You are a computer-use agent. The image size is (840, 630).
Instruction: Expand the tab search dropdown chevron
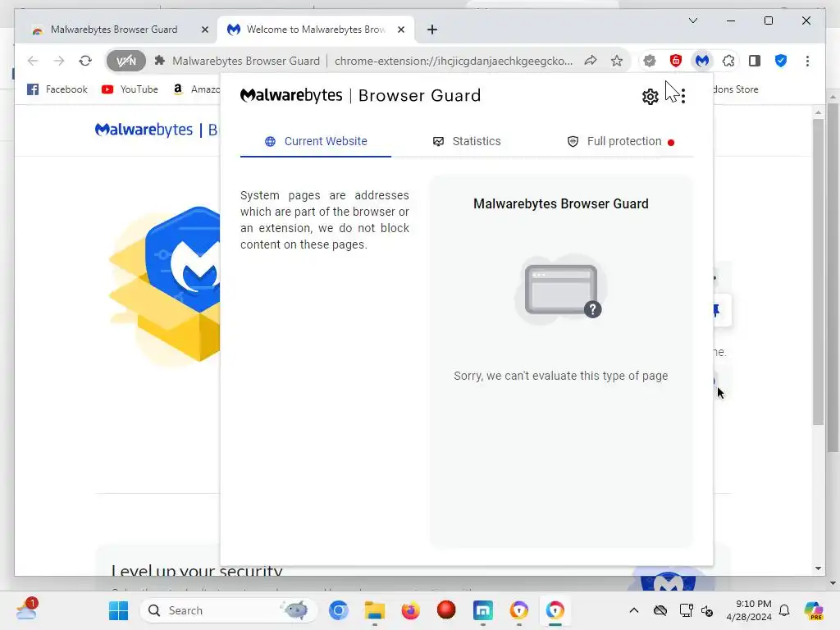pos(692,21)
